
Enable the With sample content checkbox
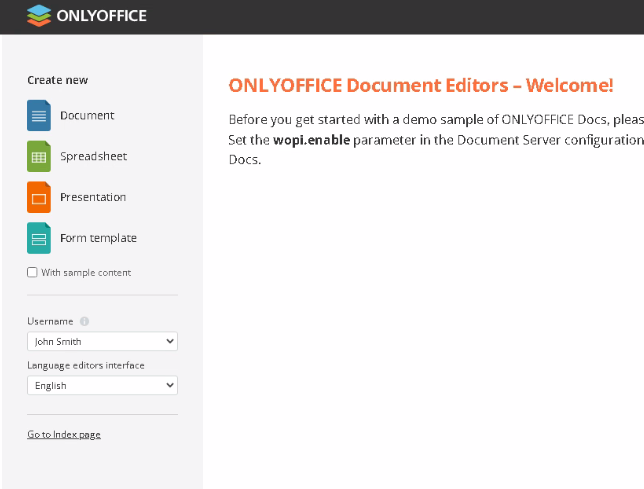32,272
